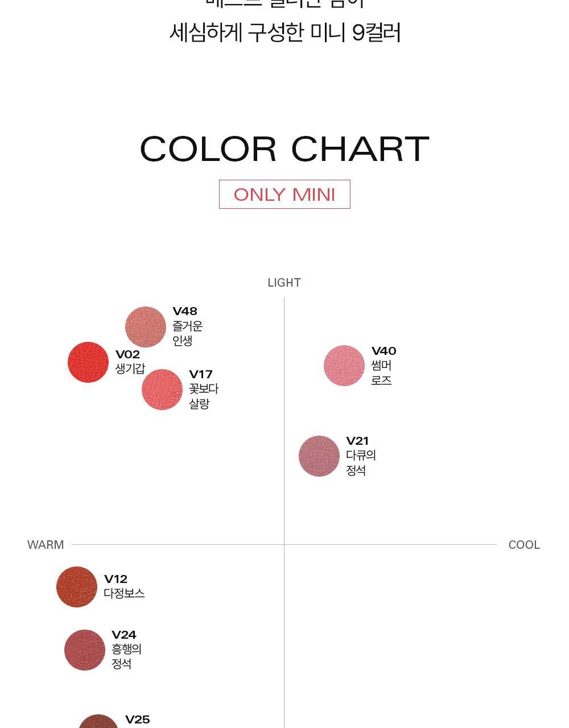Viewport: 569px width, 728px height.
Task: Click the WARM axis label
Action: pyautogui.click(x=46, y=545)
